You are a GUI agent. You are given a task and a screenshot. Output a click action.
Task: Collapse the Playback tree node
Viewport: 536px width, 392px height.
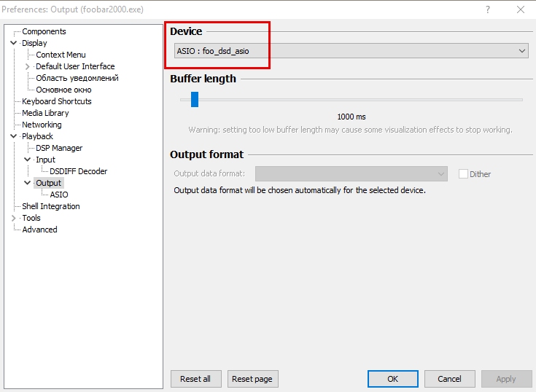pyautogui.click(x=14, y=136)
